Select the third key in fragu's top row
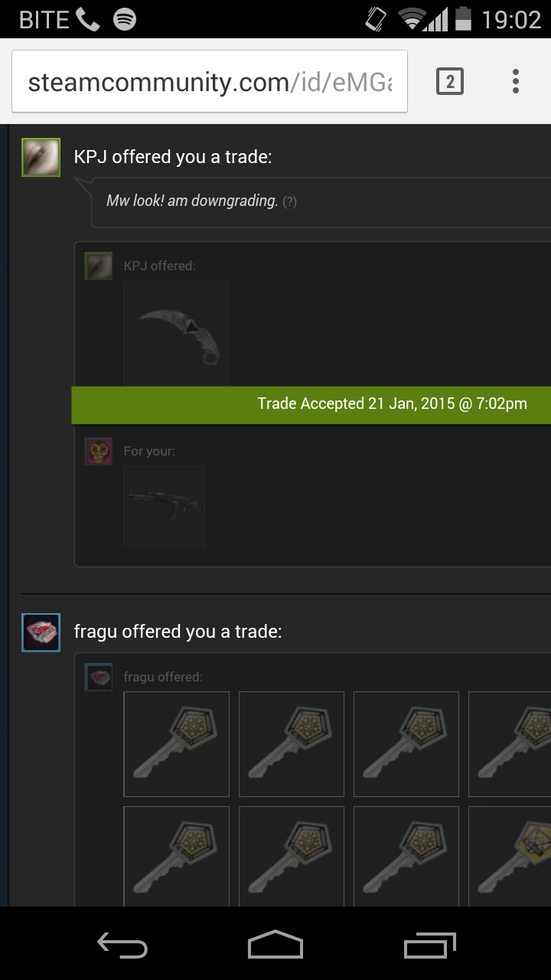Viewport: 551px width, 980px height. 406,744
